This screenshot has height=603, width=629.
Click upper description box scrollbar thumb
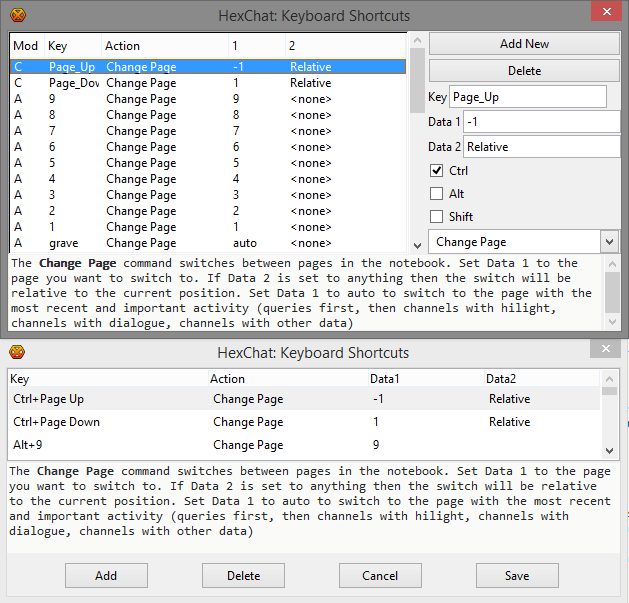coord(612,292)
